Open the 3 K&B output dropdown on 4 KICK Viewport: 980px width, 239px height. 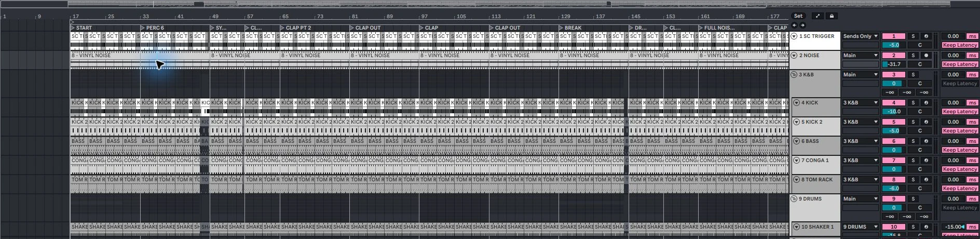(x=860, y=103)
